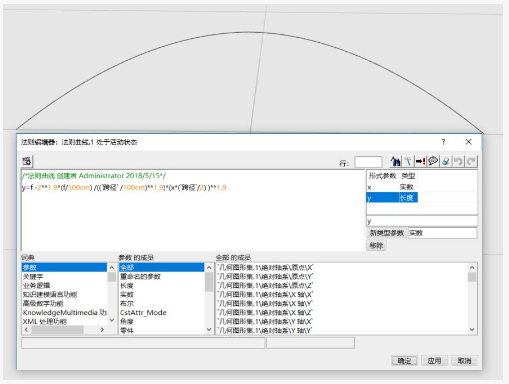Screen dimensions: 509x384
Task: Click the arrow with exclamation mark icon
Action: coord(420,161)
